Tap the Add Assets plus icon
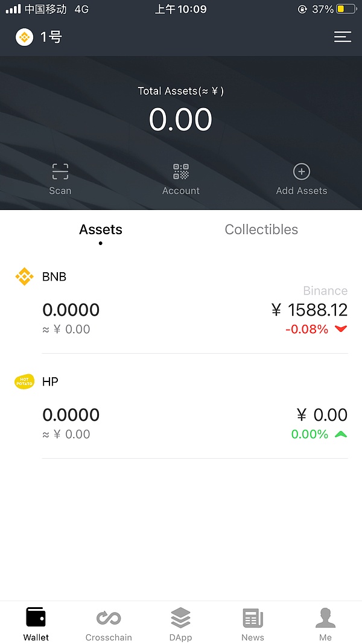This screenshot has width=362, height=644. [301, 172]
